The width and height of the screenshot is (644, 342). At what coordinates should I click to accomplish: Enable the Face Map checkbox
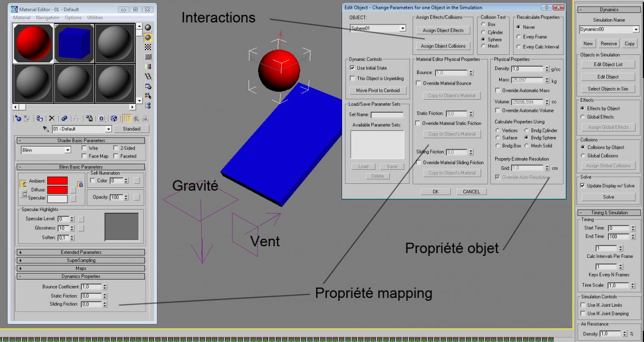tap(84, 156)
